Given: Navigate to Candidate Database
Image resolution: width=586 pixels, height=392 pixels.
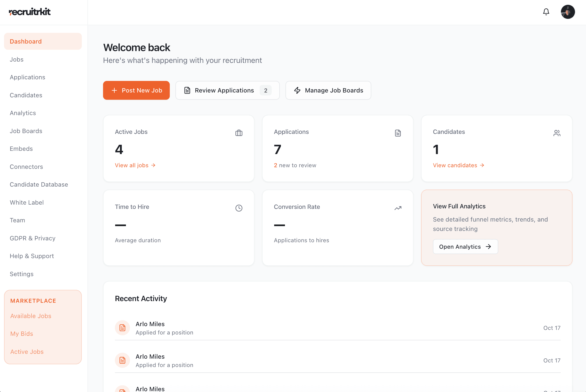Looking at the screenshot, I should pos(39,184).
